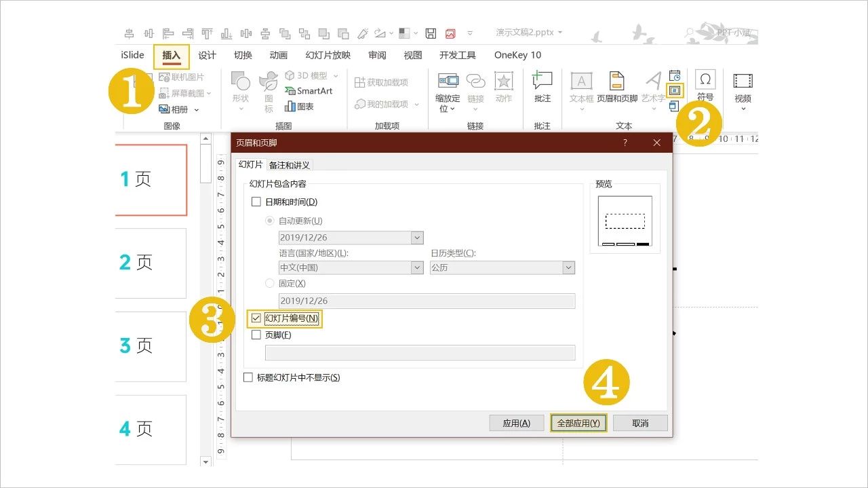868x488 pixels.
Task: Click the 取消 cancel button
Action: (639, 422)
